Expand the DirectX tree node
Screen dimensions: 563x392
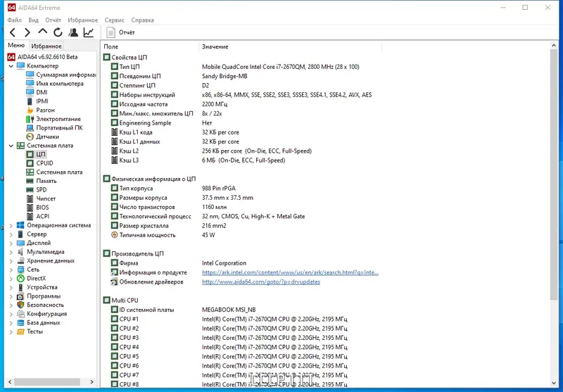(11, 279)
